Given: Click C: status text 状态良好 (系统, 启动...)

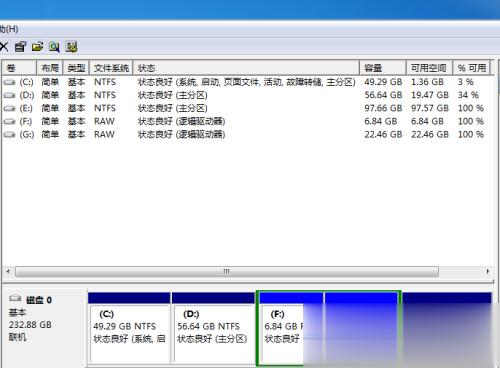Looking at the screenshot, I should pos(247,82).
